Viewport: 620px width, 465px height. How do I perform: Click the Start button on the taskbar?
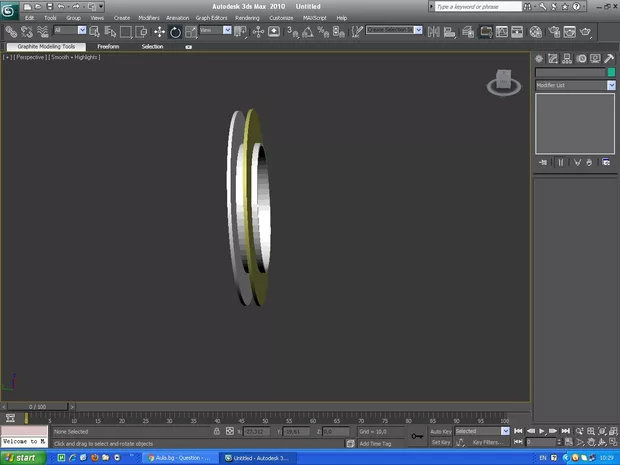coord(20,457)
